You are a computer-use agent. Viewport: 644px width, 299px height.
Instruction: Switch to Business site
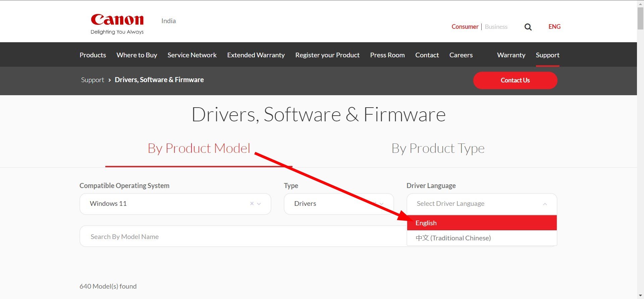coord(496,26)
